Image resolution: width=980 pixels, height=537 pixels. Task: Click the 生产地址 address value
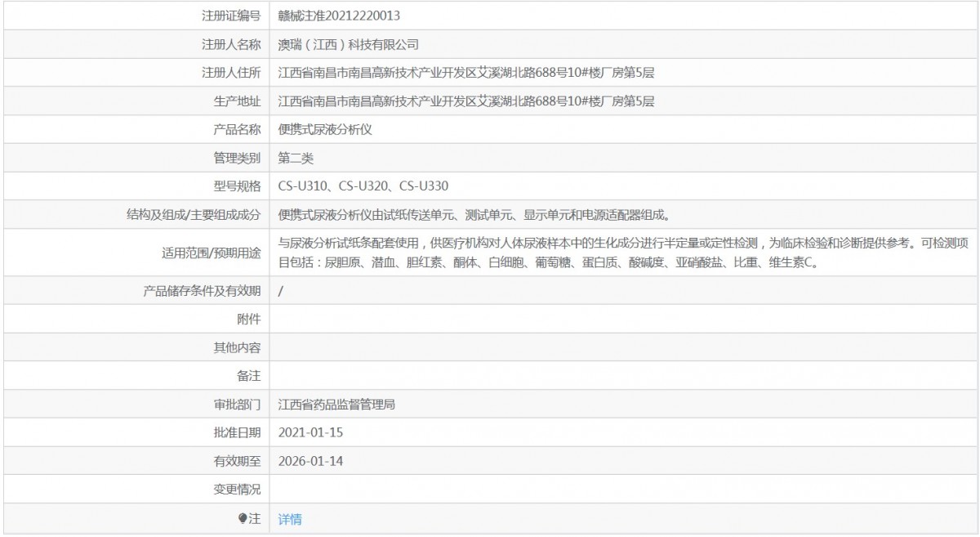click(466, 101)
